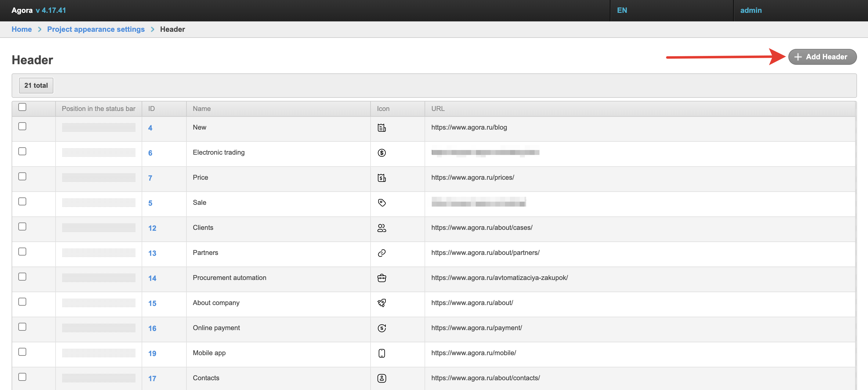The image size is (868, 390).
Task: Select the Online payment row checkbox
Action: [22, 326]
